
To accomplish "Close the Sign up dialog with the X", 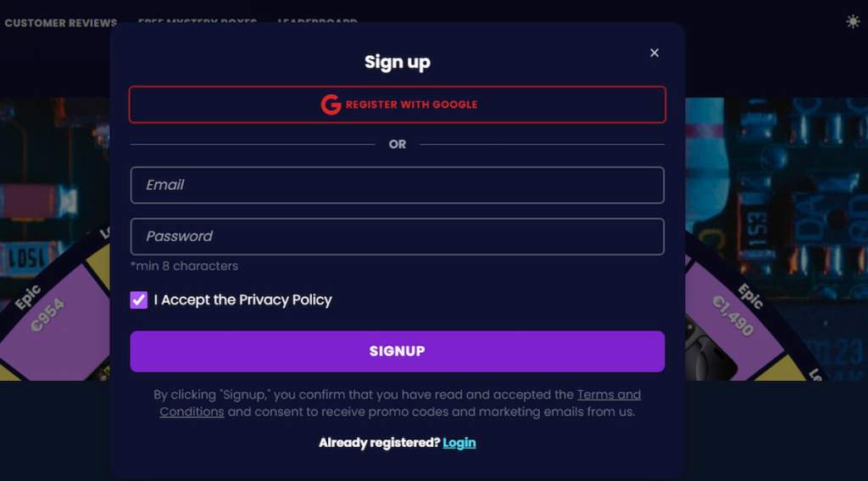I will [654, 53].
